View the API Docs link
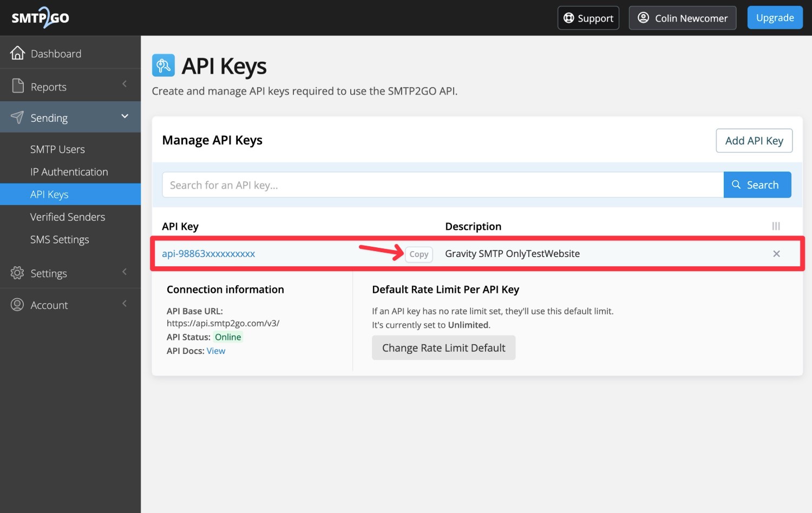 (x=216, y=351)
